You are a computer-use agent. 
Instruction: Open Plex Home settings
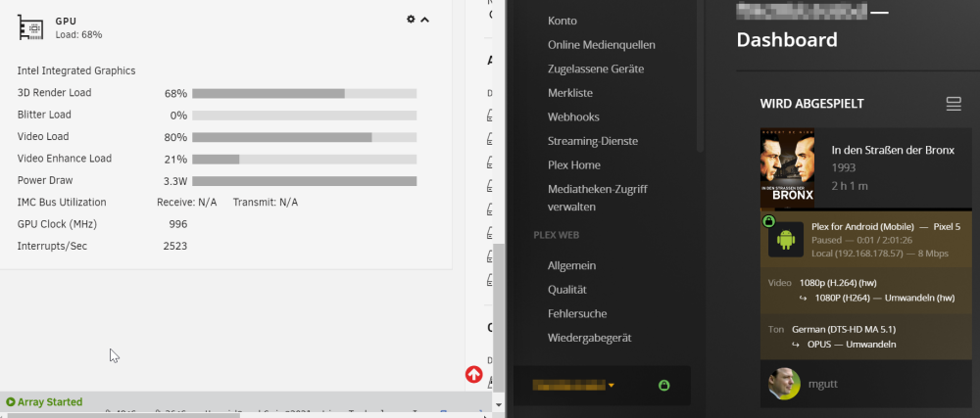click(573, 164)
